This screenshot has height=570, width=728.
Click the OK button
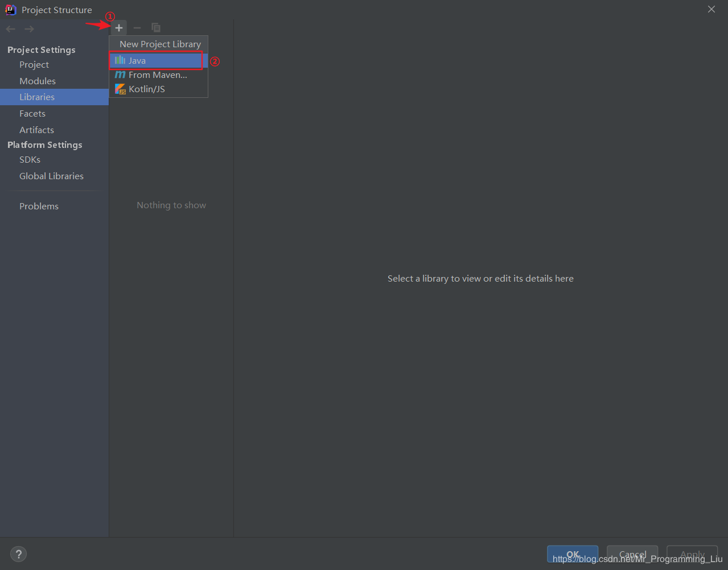click(x=573, y=554)
